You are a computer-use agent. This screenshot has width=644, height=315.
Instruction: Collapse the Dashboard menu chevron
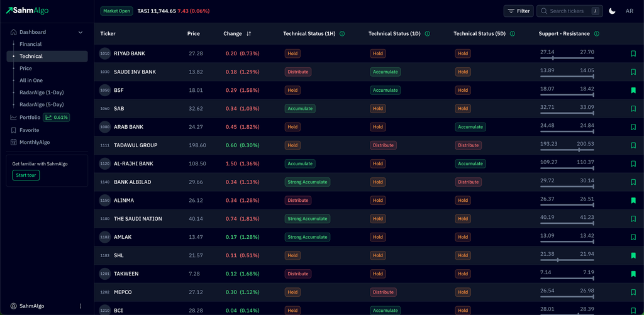(x=80, y=32)
